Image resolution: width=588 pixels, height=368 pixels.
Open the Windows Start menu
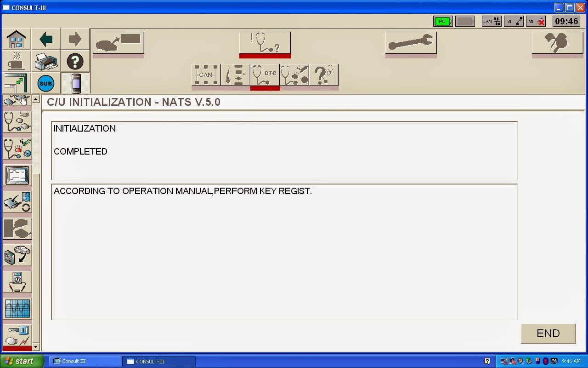point(22,361)
